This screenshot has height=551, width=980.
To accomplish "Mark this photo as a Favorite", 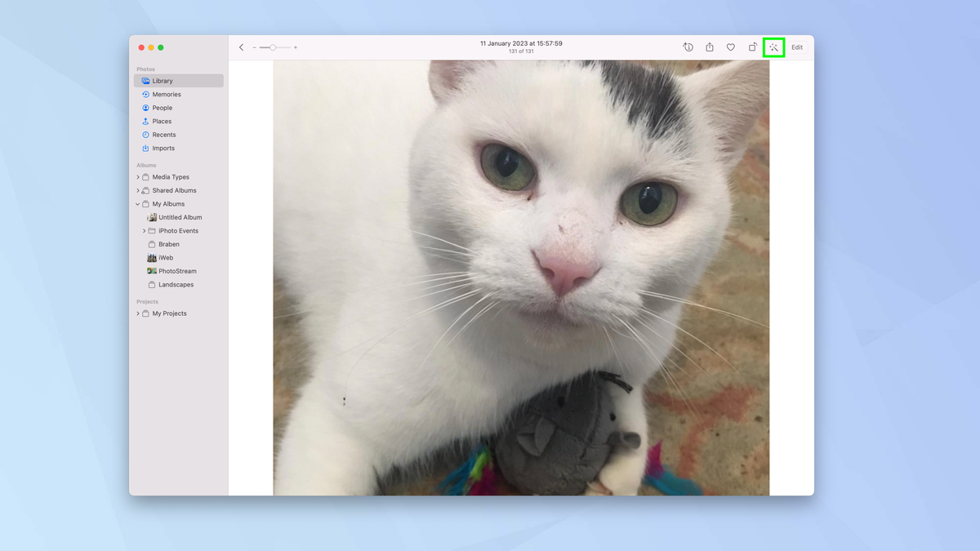I will pyautogui.click(x=730, y=47).
